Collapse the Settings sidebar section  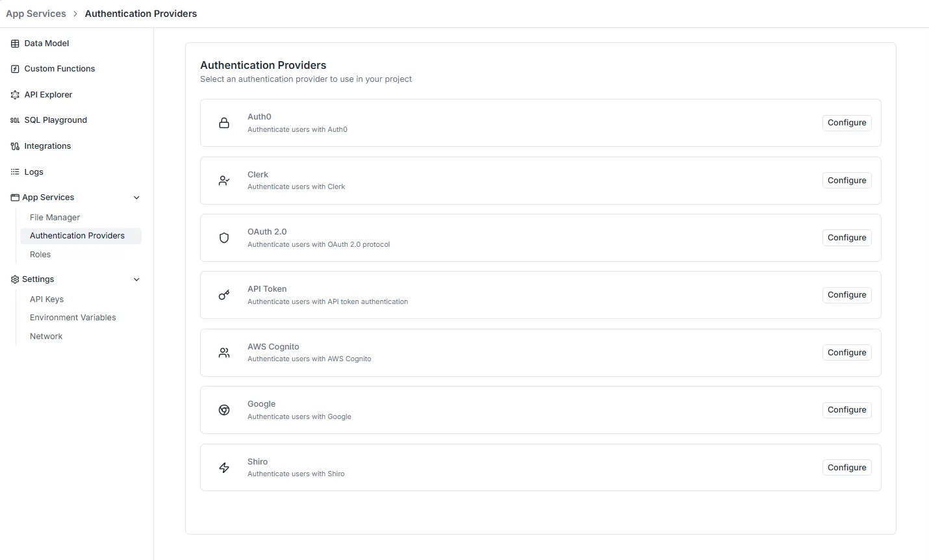(136, 279)
